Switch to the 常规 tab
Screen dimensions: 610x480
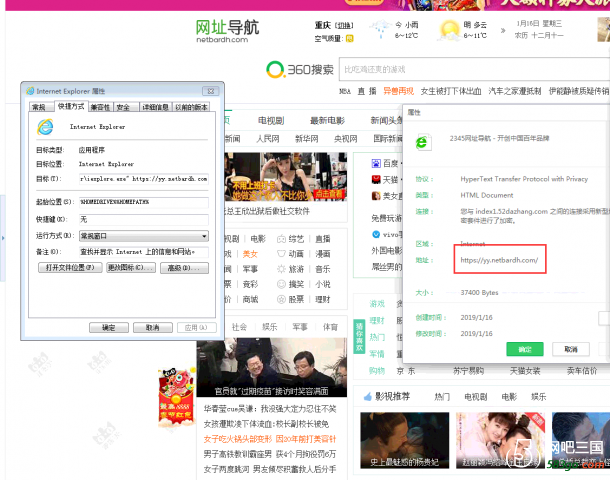(39, 107)
